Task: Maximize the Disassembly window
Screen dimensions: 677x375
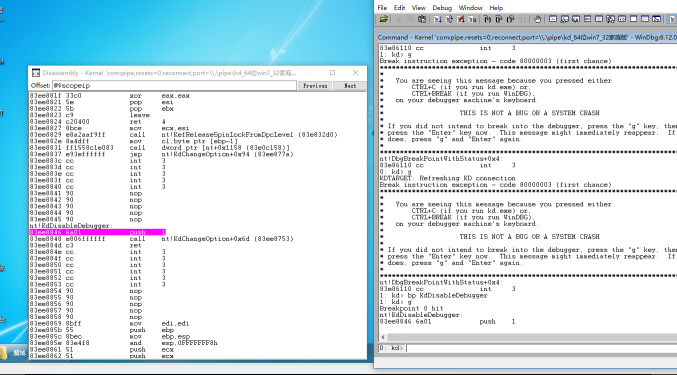Action: (x=332, y=72)
